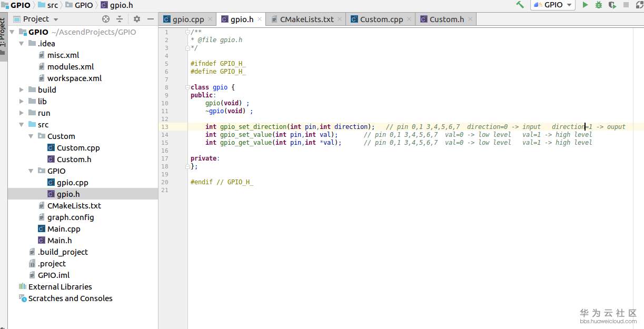Click line number 13 in the gutter

click(165, 127)
